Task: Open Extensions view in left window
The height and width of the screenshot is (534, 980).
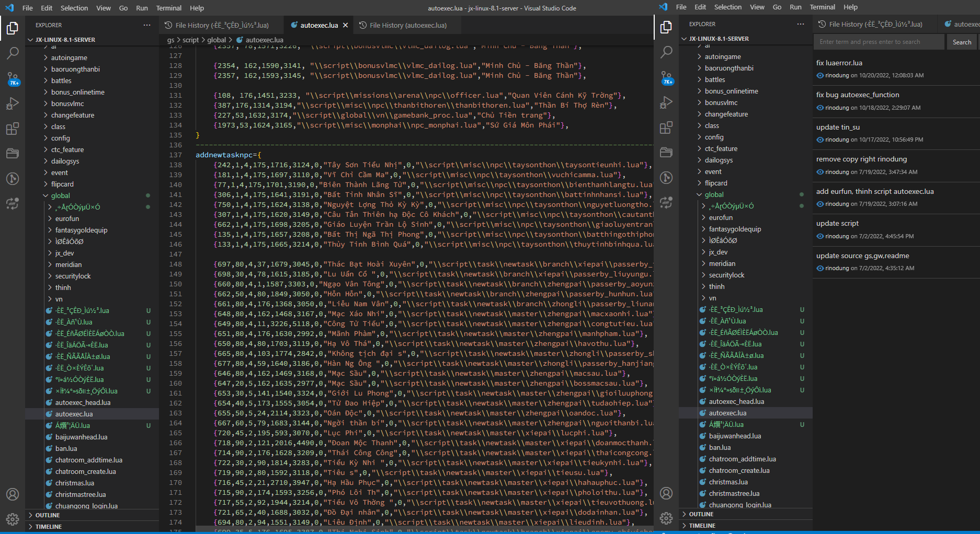Action: [x=13, y=129]
